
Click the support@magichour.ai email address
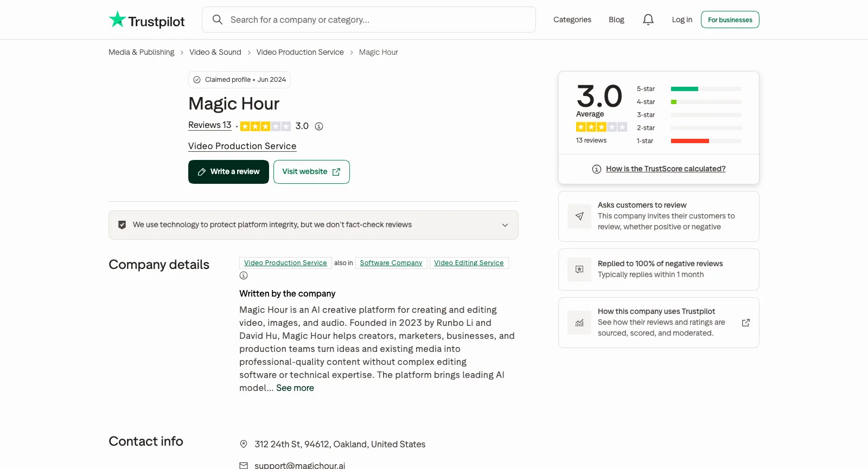300,465
